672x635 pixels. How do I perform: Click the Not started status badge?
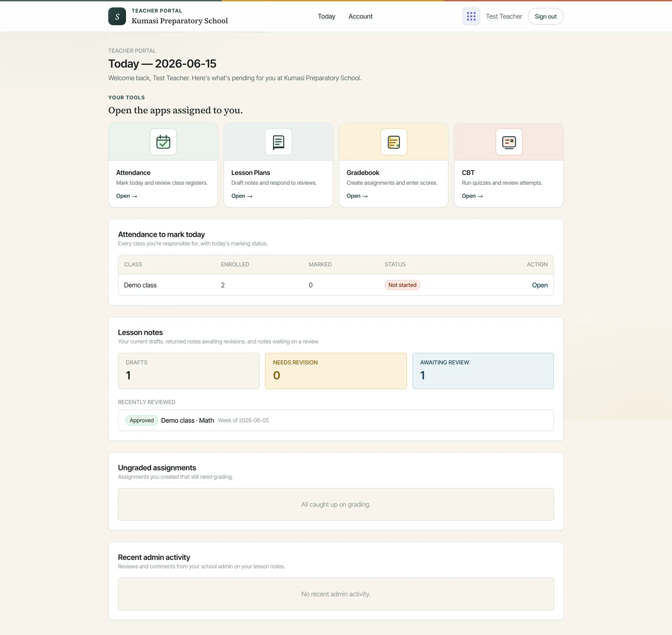click(x=402, y=285)
